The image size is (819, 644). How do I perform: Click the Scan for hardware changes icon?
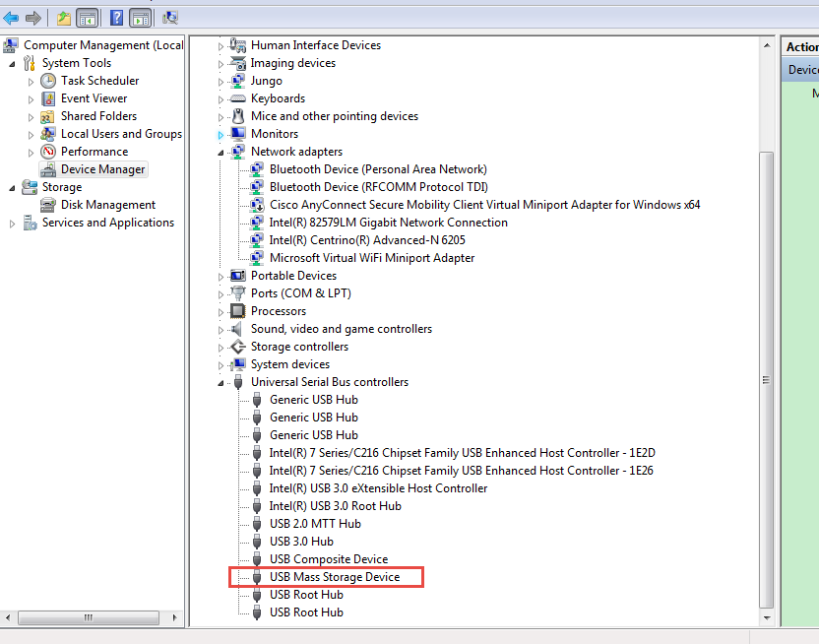pyautogui.click(x=170, y=19)
